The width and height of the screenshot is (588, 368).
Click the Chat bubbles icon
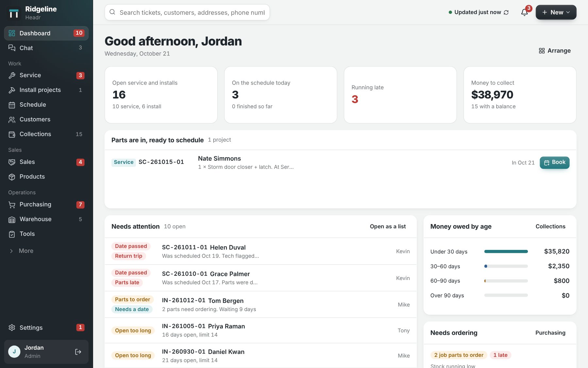coord(12,48)
